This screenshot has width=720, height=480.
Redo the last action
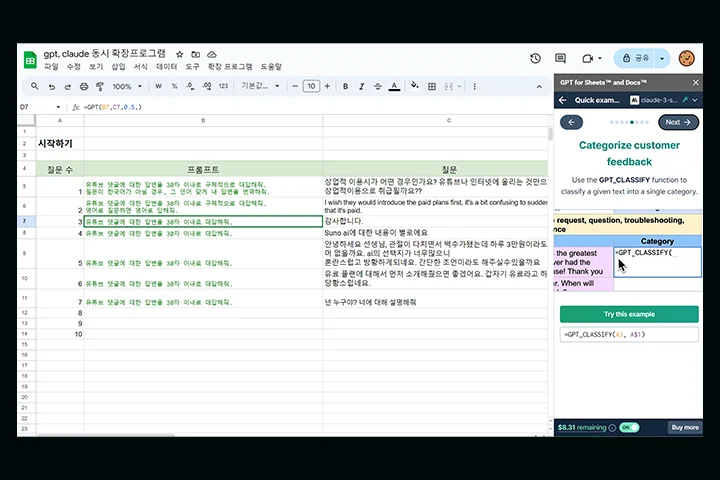68,86
